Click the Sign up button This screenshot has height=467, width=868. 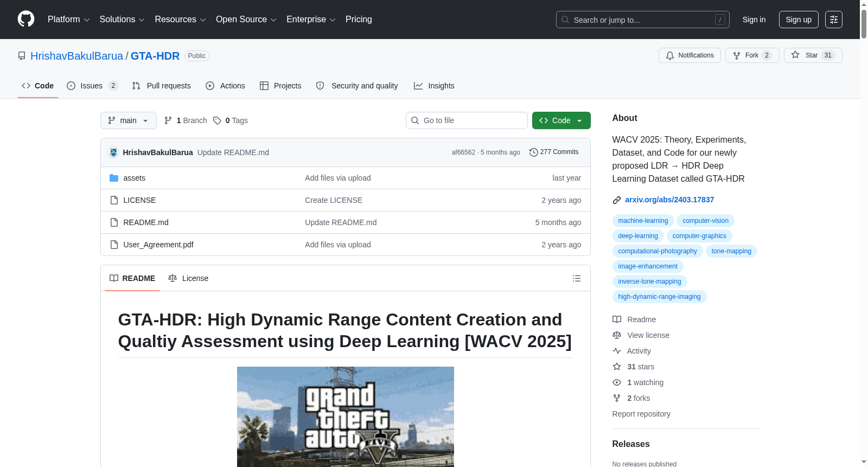tap(799, 20)
